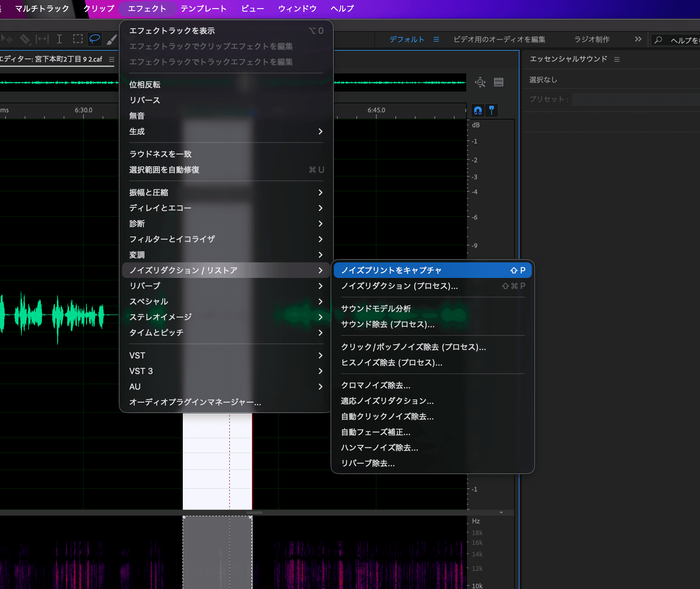The width and height of the screenshot is (700, 589).
Task: Select the Paintbrush Selection tool
Action: pyautogui.click(x=111, y=39)
